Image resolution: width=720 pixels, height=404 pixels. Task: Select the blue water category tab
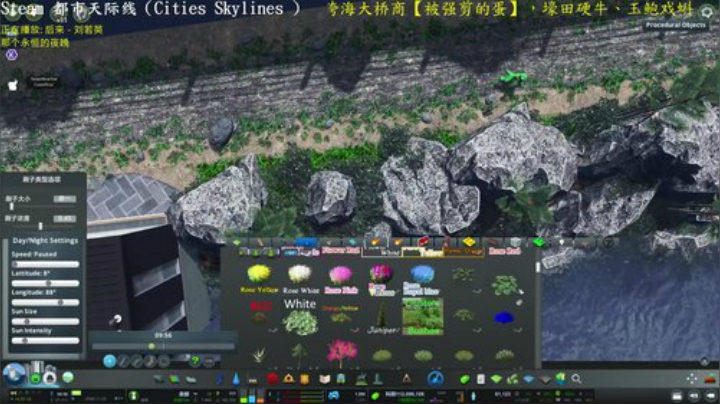click(306, 241)
